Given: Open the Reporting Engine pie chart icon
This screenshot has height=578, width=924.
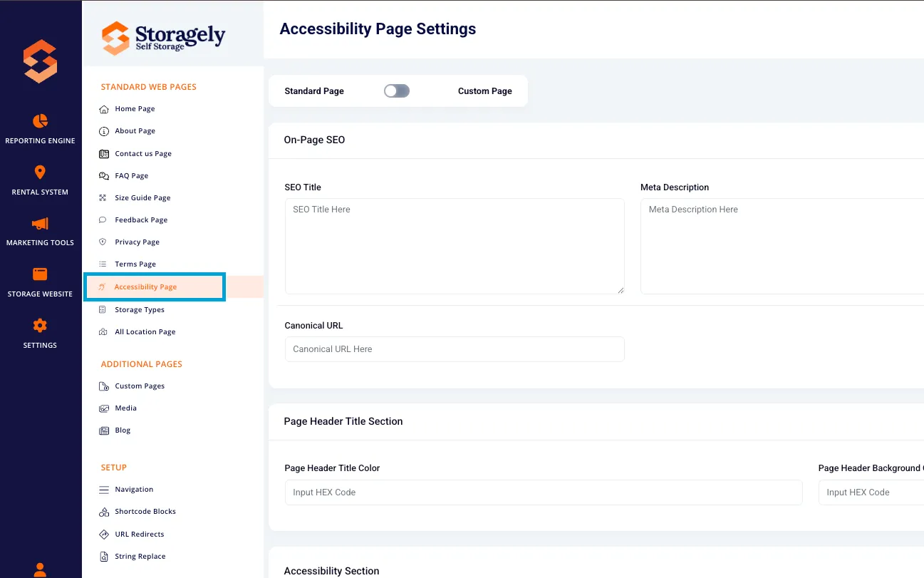Looking at the screenshot, I should 40,120.
